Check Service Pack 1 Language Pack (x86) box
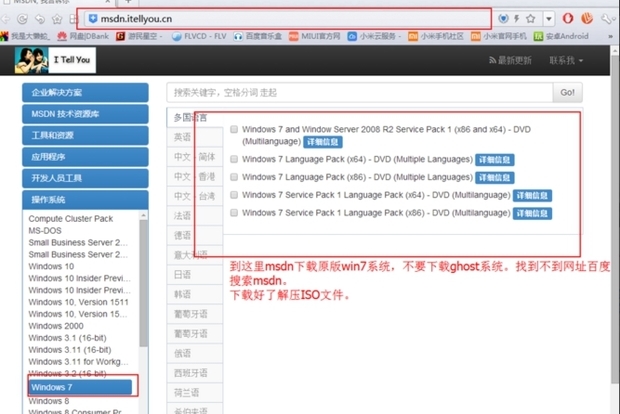This screenshot has height=414, width=620. tap(234, 213)
